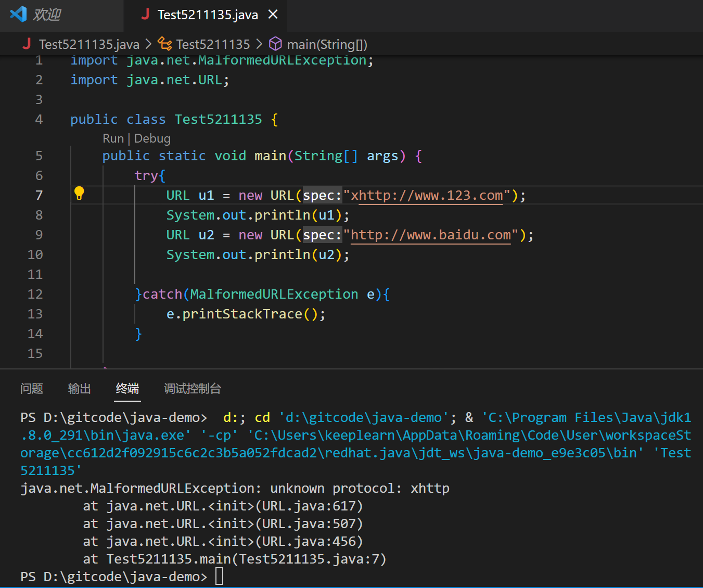
Task: Click Java file icon in breadcrumb
Action: coord(27,44)
